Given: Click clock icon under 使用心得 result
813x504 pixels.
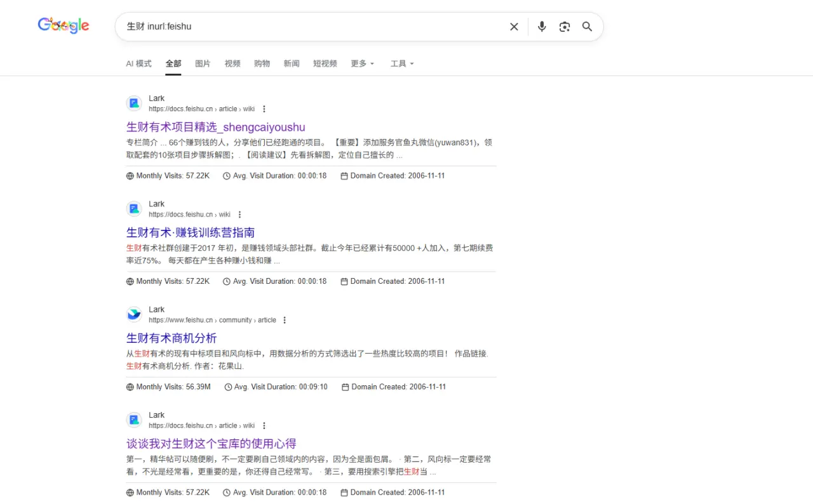Looking at the screenshot, I should point(227,493).
